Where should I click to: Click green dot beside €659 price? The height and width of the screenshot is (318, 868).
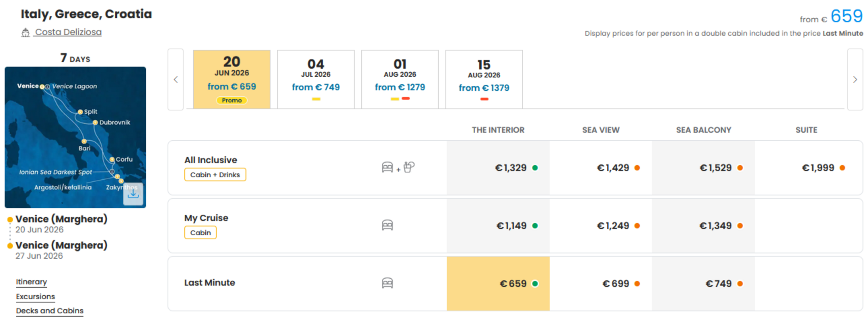coord(535,283)
